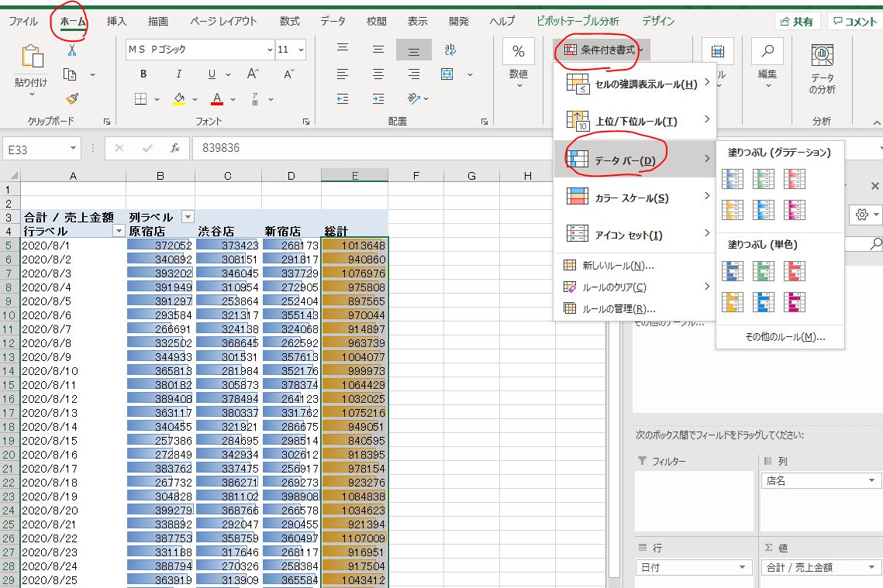Toggle italic formatting button

coord(179,74)
